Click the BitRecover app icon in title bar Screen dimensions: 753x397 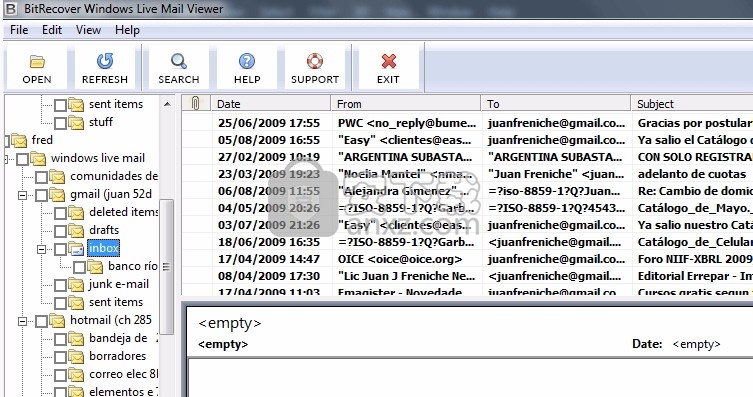click(x=11, y=9)
